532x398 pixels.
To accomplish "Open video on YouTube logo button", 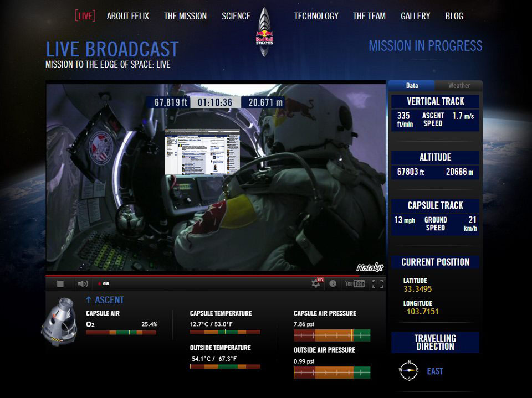I will click(x=355, y=283).
